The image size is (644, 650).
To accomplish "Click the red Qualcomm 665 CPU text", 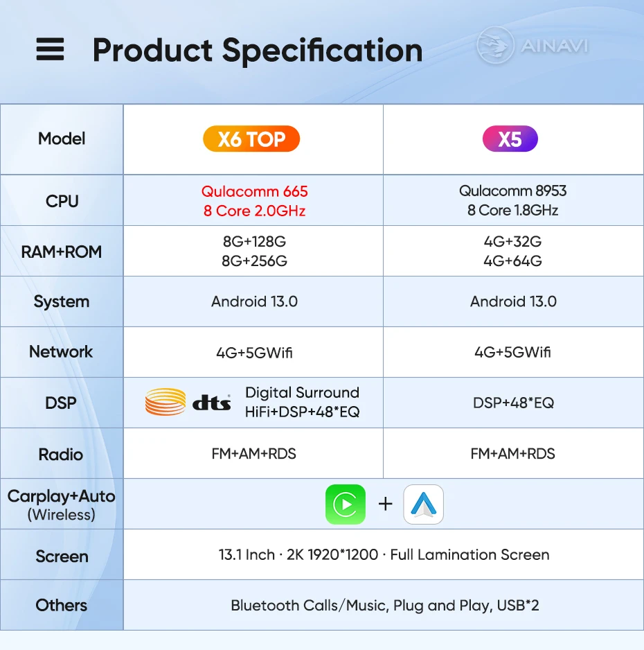I will [254, 201].
